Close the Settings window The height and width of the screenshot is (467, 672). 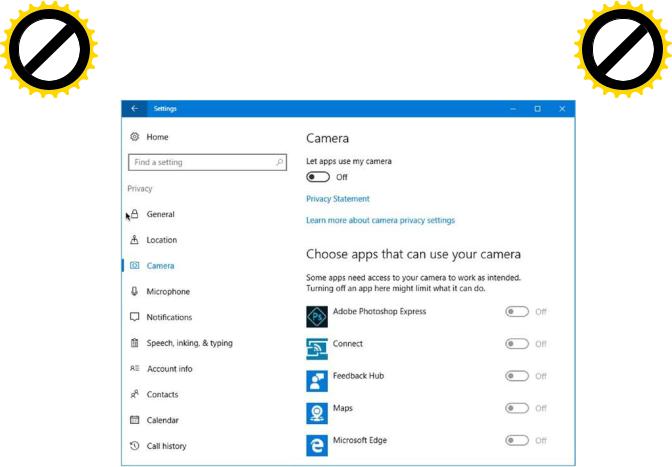(x=562, y=109)
